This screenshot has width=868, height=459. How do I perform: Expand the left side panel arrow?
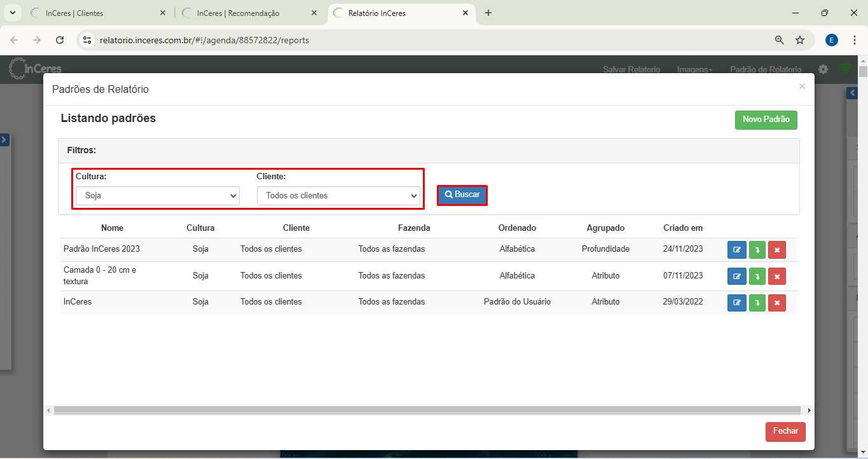(4, 139)
